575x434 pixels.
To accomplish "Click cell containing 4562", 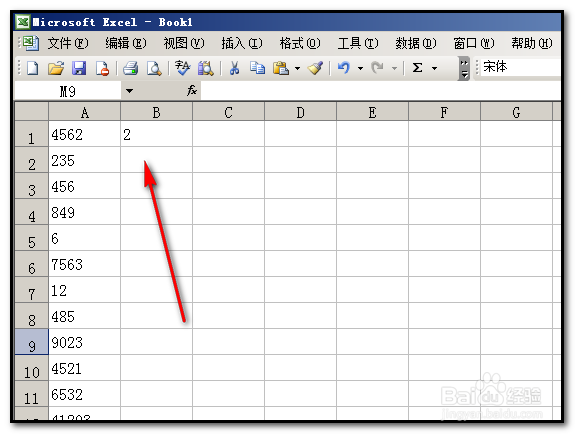I will coord(84,134).
